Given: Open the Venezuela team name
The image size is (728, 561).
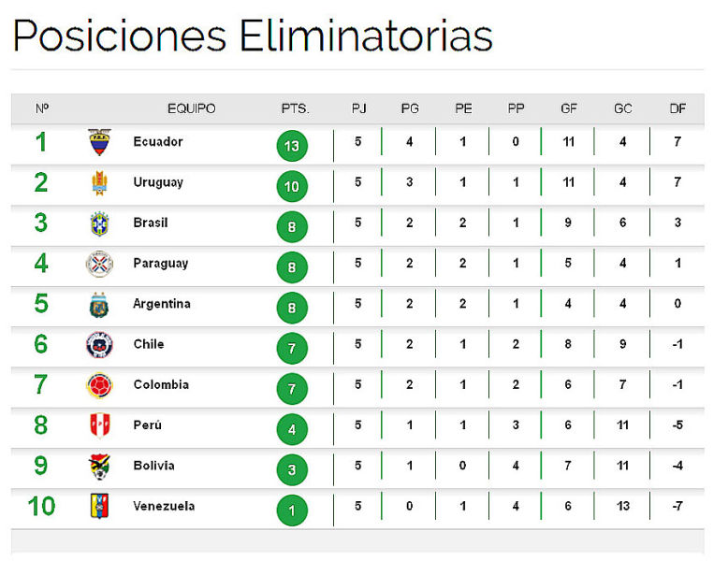Looking at the screenshot, I should click(x=164, y=506).
